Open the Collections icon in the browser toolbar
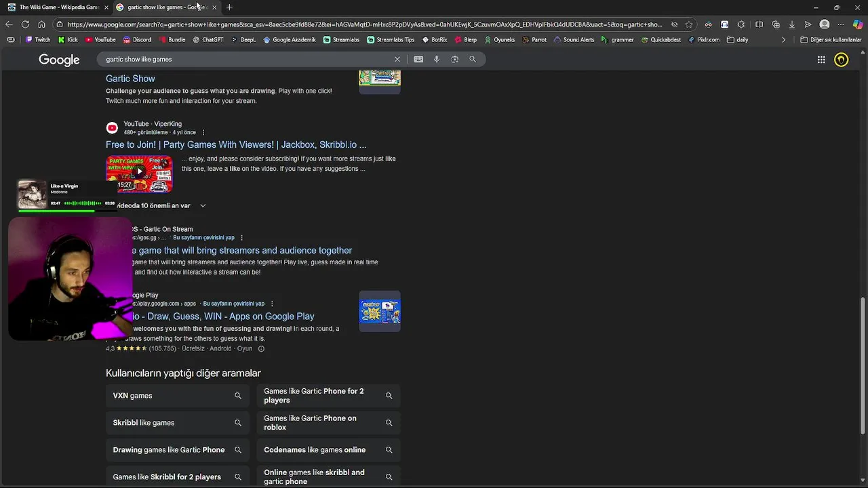The height and width of the screenshot is (488, 868). 776,24
